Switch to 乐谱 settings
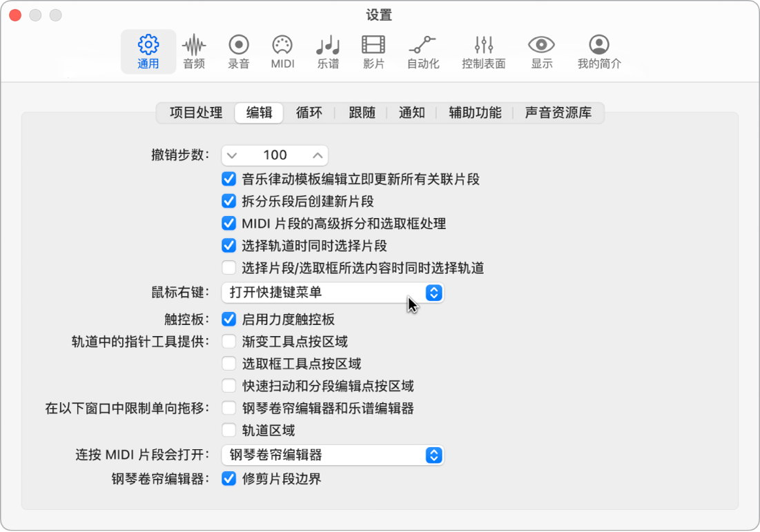The image size is (760, 532). (327, 51)
